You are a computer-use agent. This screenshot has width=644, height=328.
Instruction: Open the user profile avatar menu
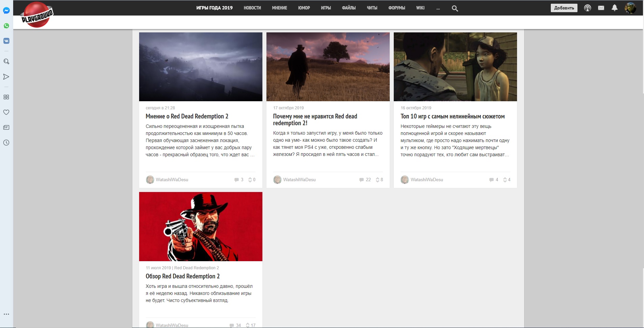click(x=630, y=8)
